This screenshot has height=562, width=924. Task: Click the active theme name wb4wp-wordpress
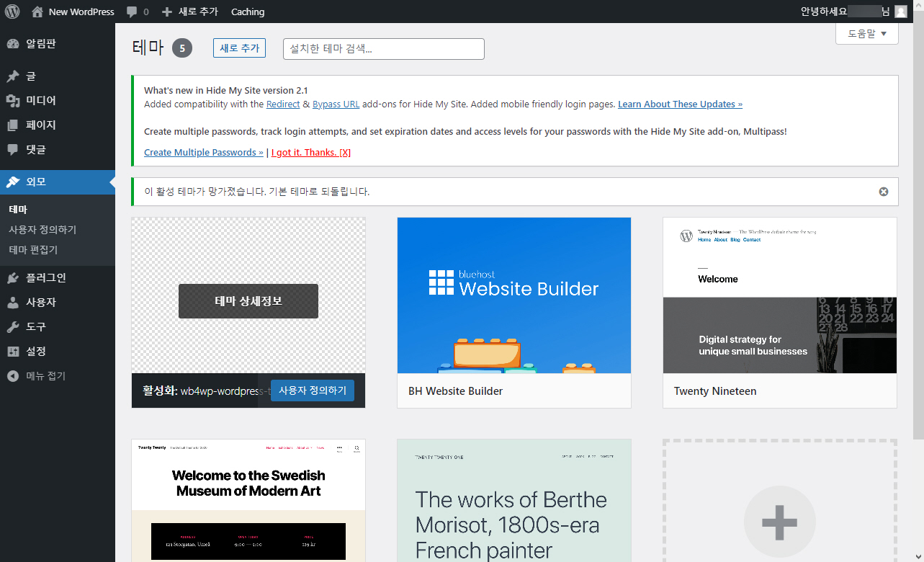point(225,391)
